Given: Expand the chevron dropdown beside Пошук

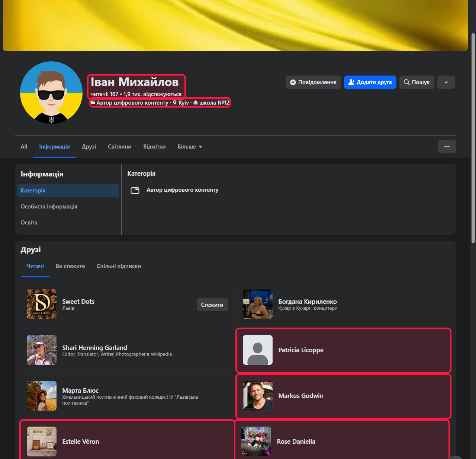Looking at the screenshot, I should coord(446,82).
